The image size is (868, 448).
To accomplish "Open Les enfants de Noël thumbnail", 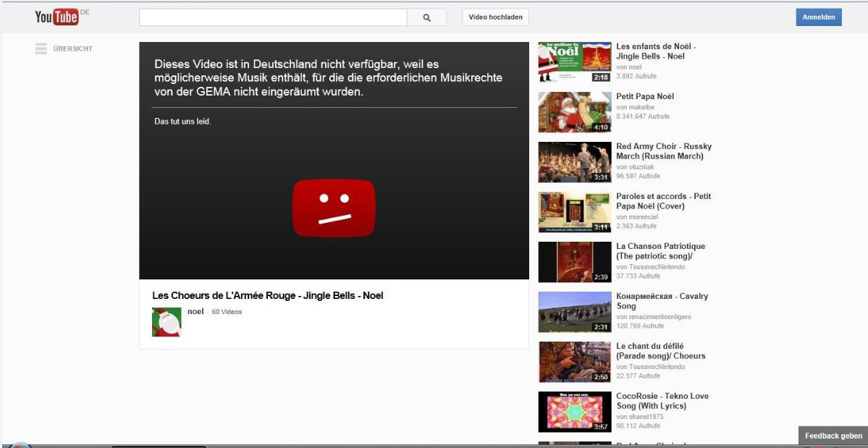I will pos(575,62).
